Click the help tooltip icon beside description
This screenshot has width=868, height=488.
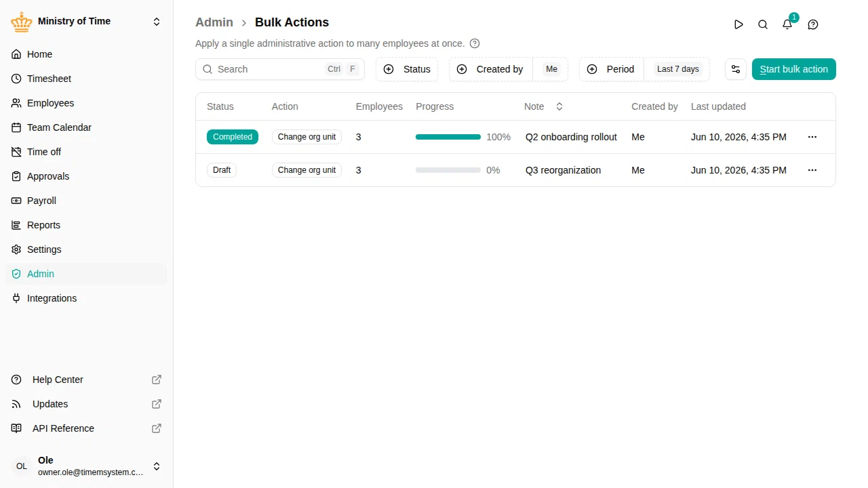pyautogui.click(x=475, y=43)
